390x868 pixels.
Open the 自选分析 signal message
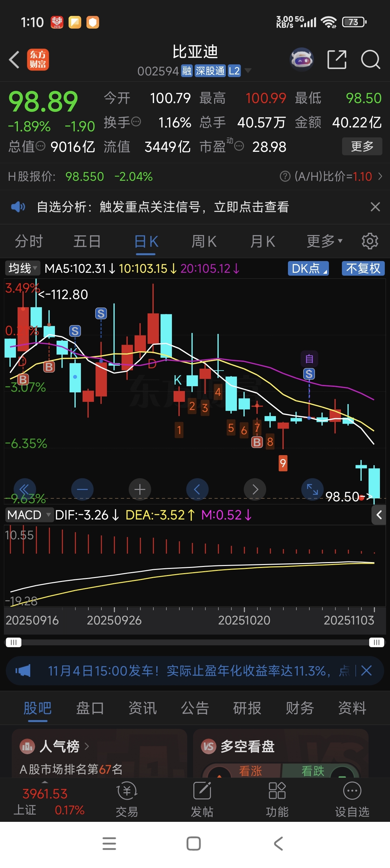click(163, 206)
